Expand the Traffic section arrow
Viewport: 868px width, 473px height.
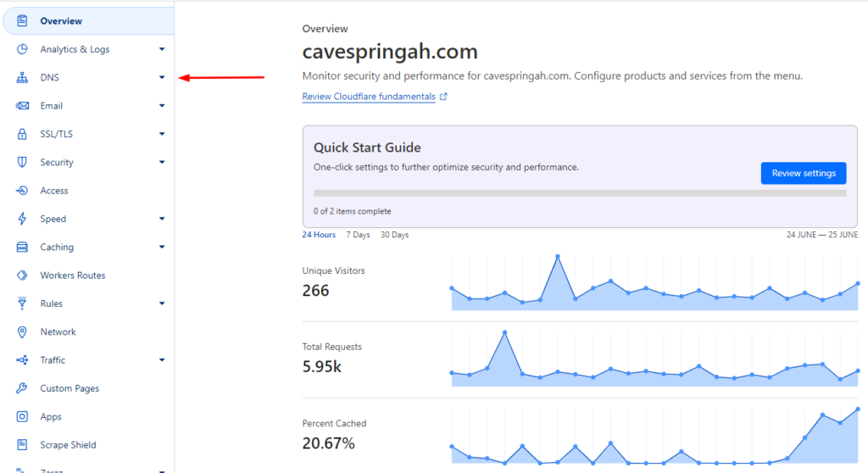(x=162, y=360)
